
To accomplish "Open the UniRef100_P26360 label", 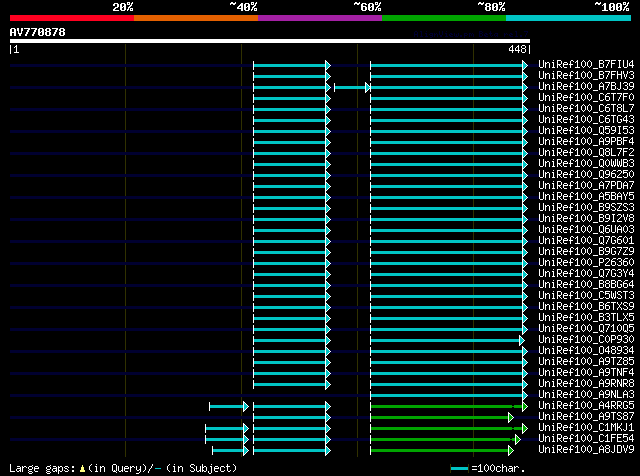I will pos(586,263).
